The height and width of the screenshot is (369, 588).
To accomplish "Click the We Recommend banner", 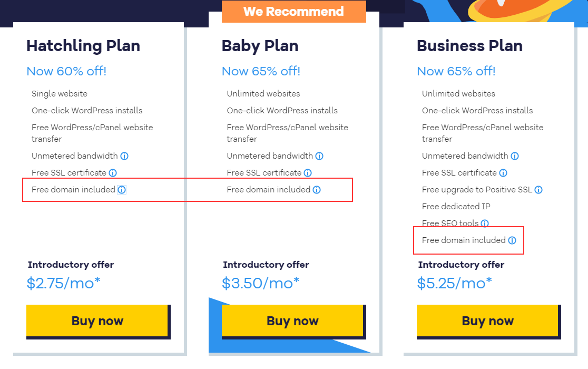I will 293,12.
